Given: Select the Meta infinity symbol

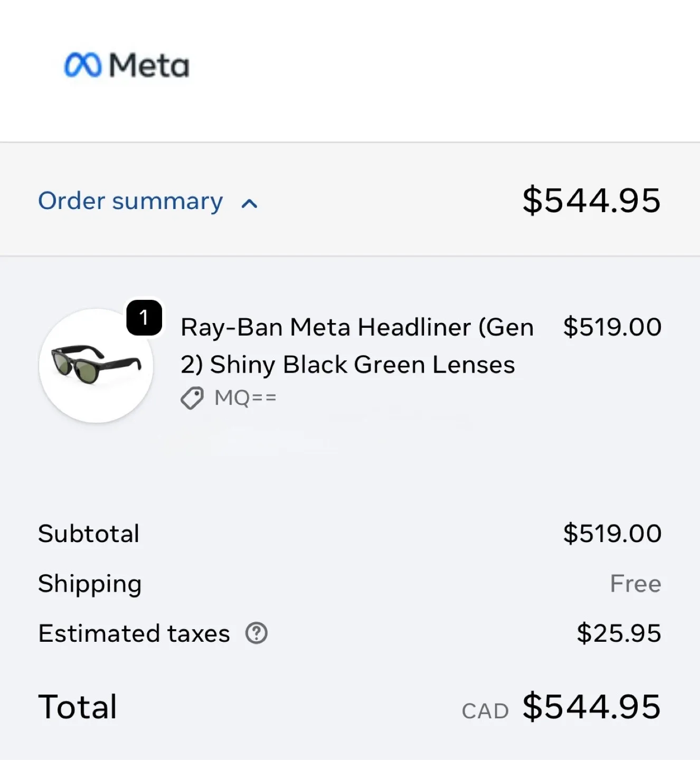Looking at the screenshot, I should pyautogui.click(x=82, y=64).
